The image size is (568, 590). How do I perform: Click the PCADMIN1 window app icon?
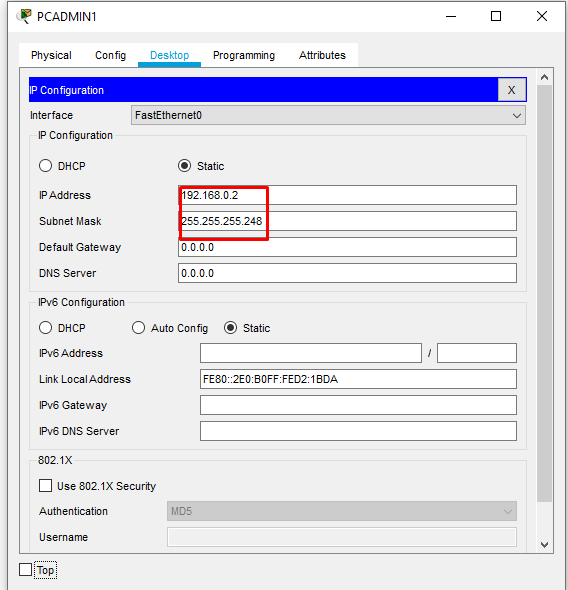click(x=24, y=17)
